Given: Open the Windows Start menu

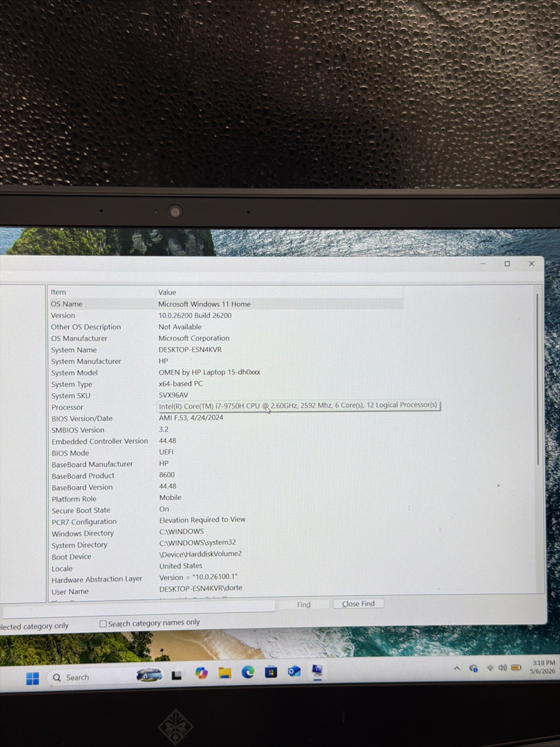Looking at the screenshot, I should tap(32, 678).
